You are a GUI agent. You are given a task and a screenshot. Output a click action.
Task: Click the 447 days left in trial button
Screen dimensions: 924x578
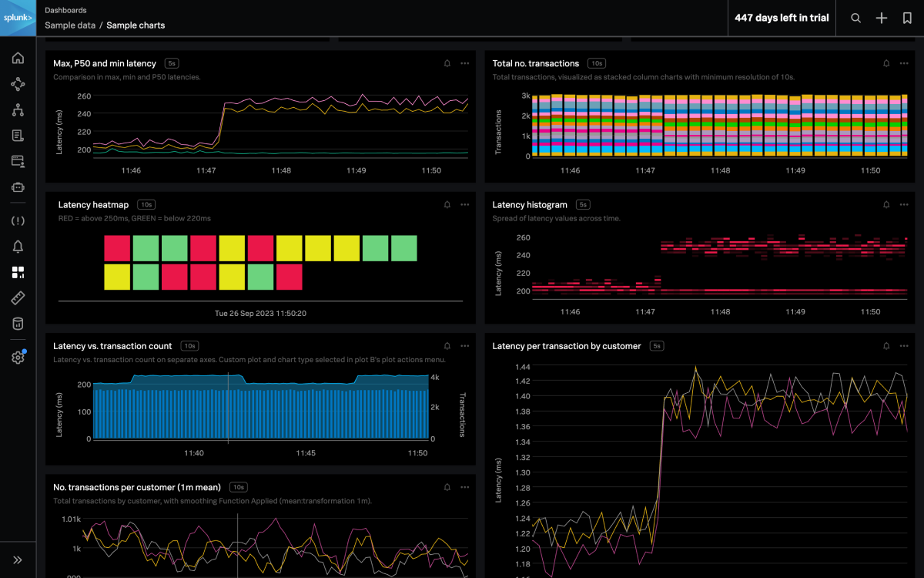pyautogui.click(x=781, y=17)
